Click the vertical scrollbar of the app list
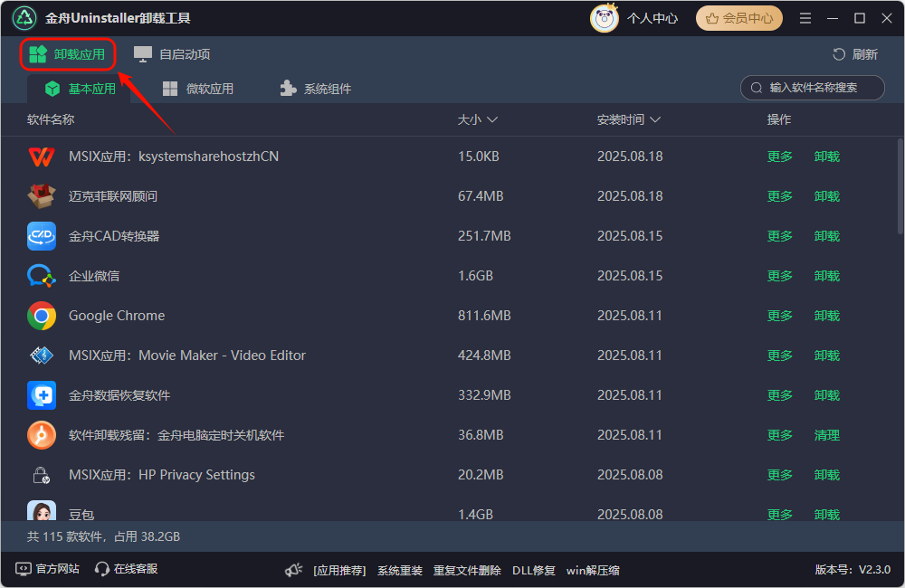Image resolution: width=905 pixels, height=588 pixels. coord(900,185)
